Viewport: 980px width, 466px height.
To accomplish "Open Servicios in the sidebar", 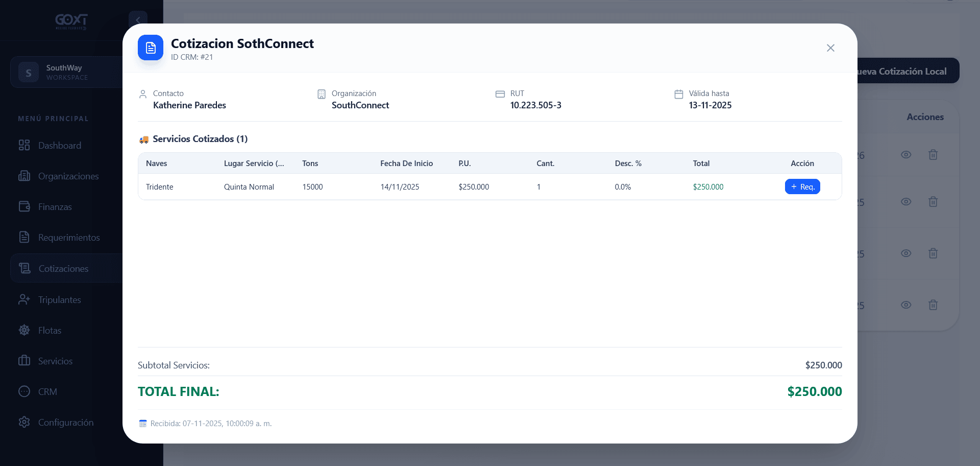I will click(x=55, y=361).
